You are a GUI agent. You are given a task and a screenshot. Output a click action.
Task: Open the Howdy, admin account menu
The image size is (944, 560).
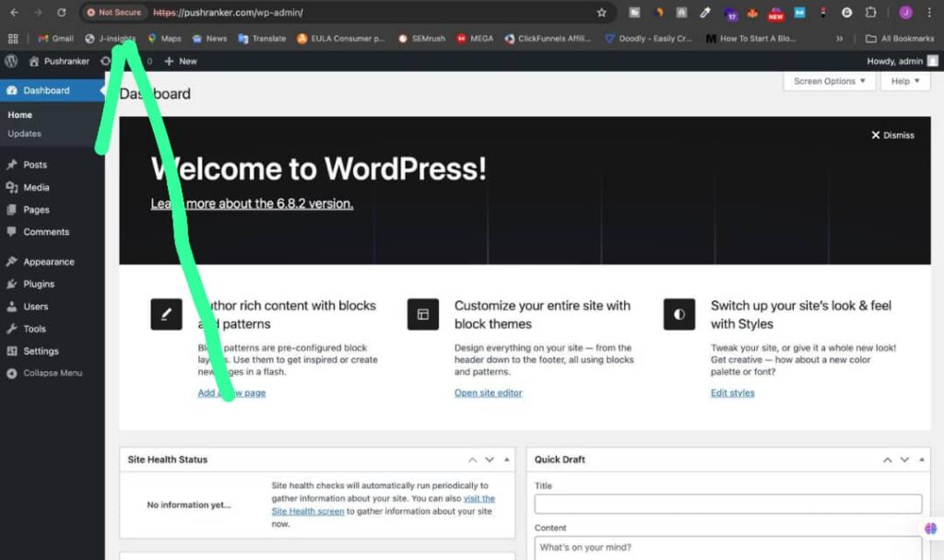click(902, 61)
